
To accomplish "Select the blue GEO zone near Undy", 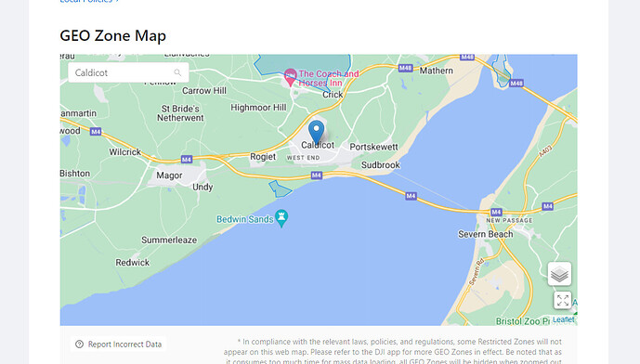I will [280, 189].
